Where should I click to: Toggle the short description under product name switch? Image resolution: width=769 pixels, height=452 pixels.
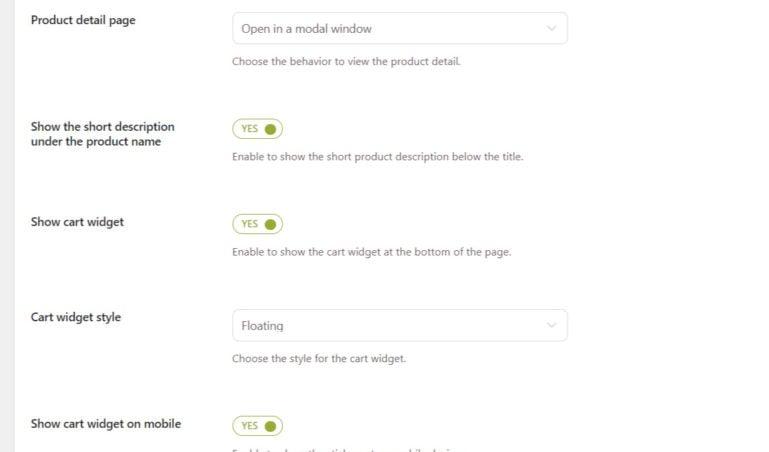257,129
